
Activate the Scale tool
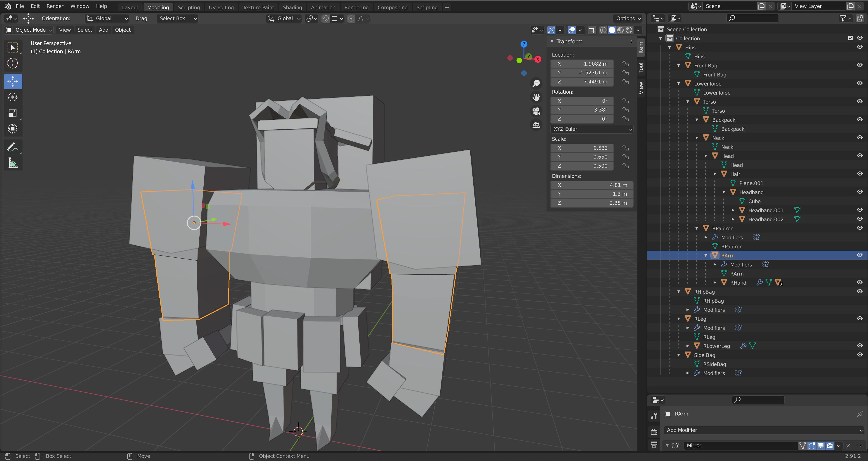click(13, 113)
